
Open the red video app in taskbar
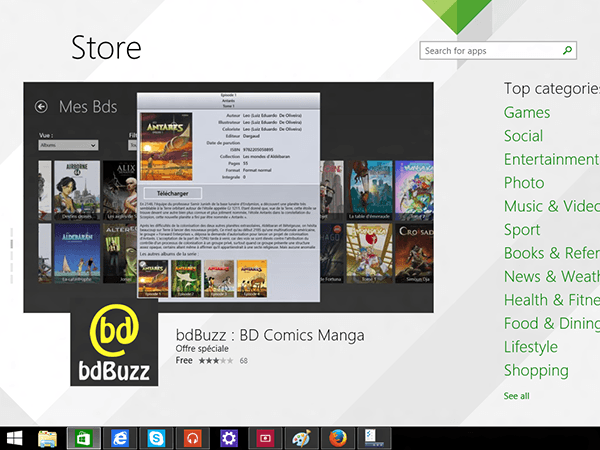click(265, 439)
